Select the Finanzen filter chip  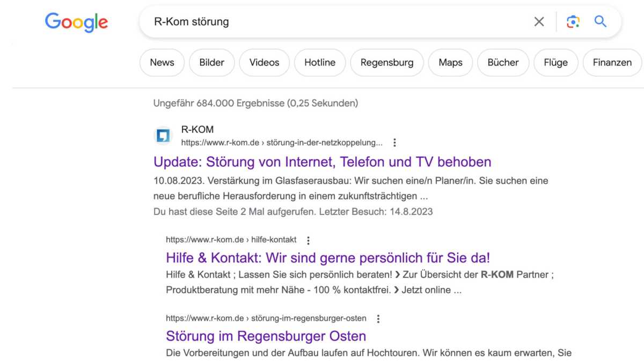click(612, 63)
